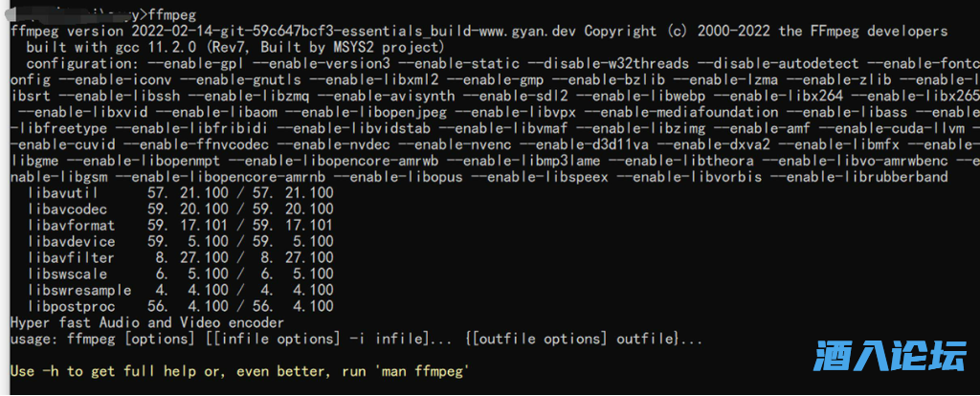Click the libavcodec library name
This screenshot has height=396, width=980.
coord(67,209)
